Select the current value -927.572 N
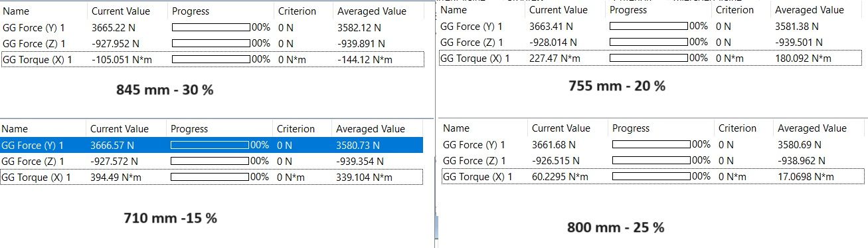 114,161
